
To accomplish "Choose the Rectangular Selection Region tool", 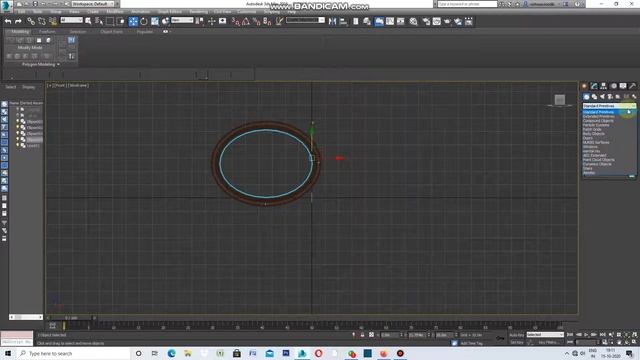I will 110,21.
